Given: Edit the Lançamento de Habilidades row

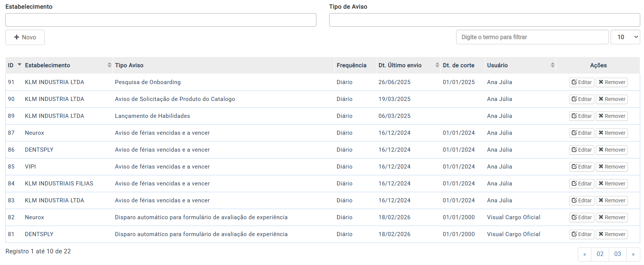Looking at the screenshot, I should coord(581,116).
